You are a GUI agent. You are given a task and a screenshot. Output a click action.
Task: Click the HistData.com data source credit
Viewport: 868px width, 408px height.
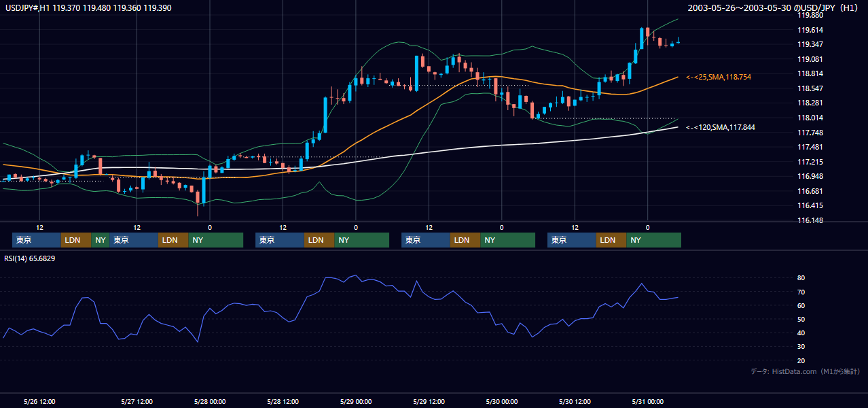pos(806,371)
